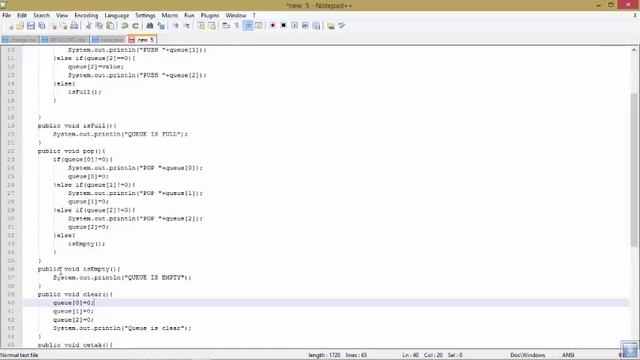Open the File menu
Screen dimensions: 640x360
[x=7, y=16]
